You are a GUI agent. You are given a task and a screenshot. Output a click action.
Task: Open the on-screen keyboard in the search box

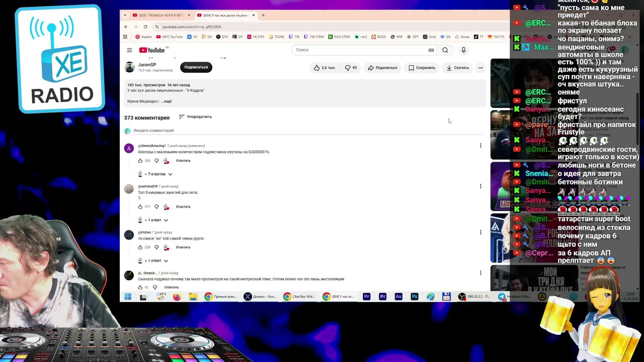point(431,50)
